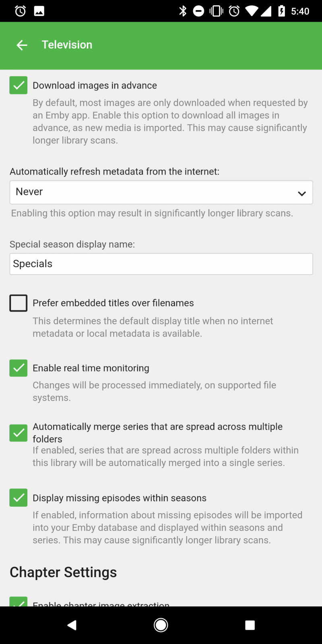Tap the Chapter Settings heading
The width and height of the screenshot is (322, 644).
(x=63, y=572)
